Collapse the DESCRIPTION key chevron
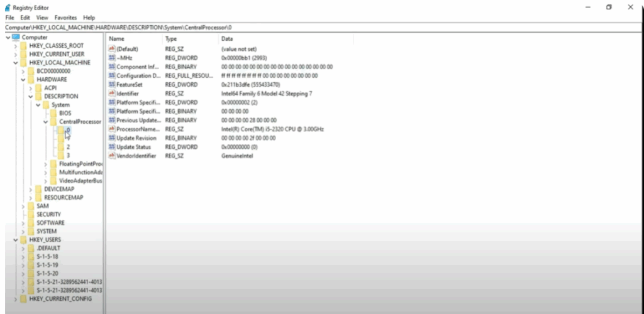The height and width of the screenshot is (314, 644). (x=30, y=96)
